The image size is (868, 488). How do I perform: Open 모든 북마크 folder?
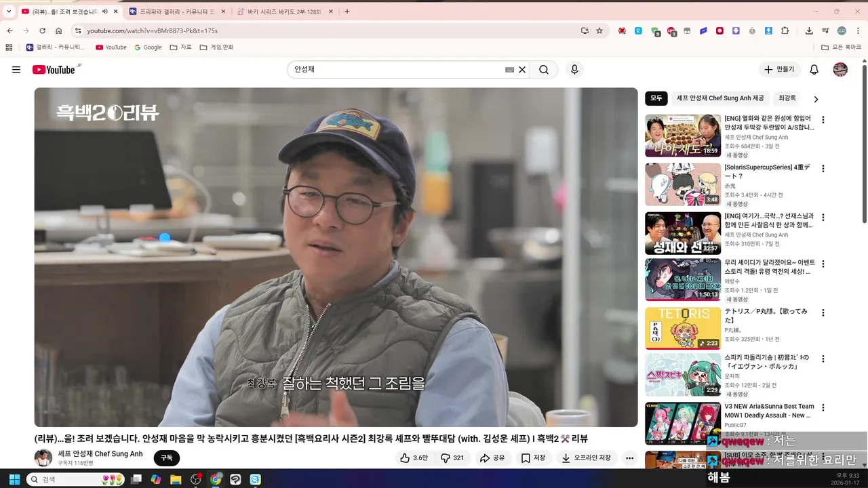tap(841, 47)
